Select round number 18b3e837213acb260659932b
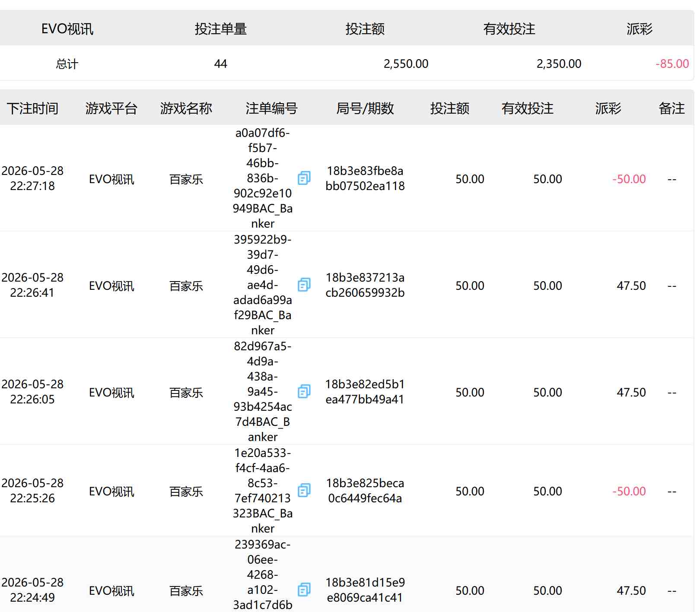The width and height of the screenshot is (700, 612). tap(365, 285)
